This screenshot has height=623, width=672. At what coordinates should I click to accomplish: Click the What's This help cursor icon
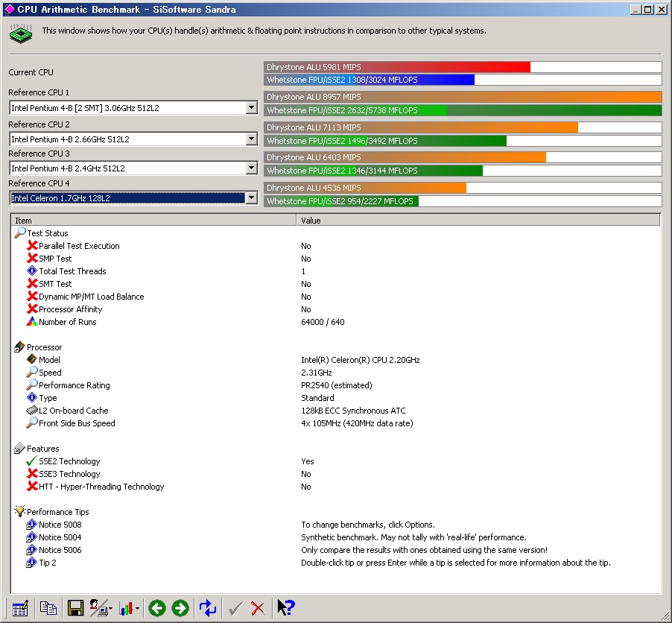[286, 608]
